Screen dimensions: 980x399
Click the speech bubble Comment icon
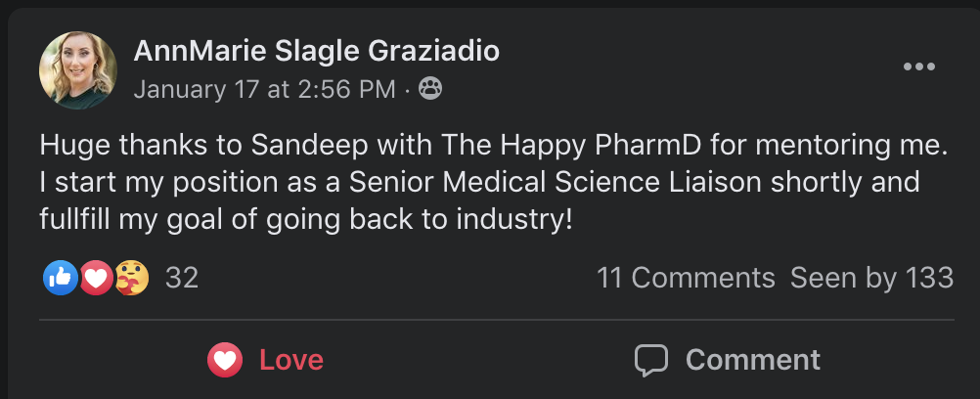(x=650, y=360)
